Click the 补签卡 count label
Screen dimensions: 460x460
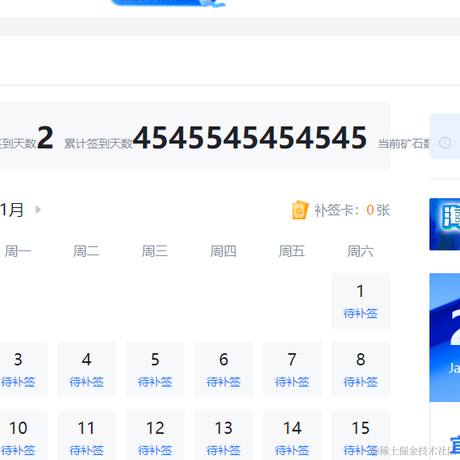coord(352,210)
